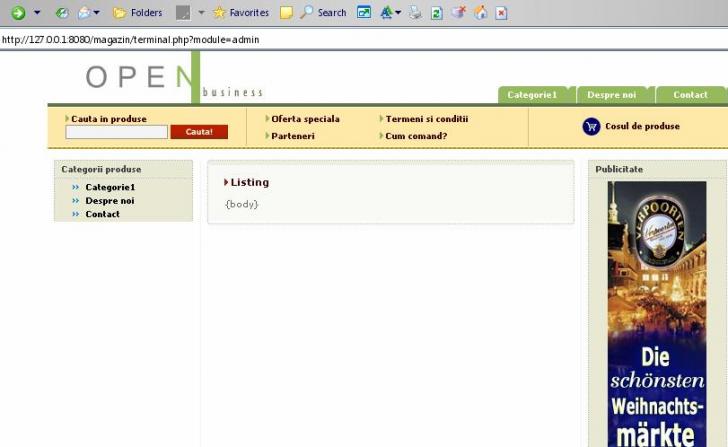This screenshot has width=728, height=447.
Task: Open the forward history dropdown arrow
Action: [37, 13]
